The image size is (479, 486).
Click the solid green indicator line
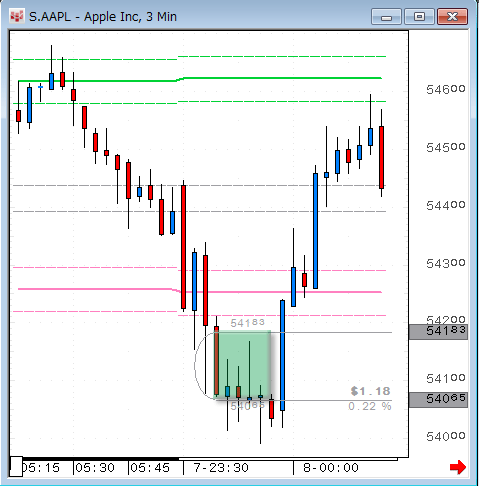click(200, 79)
